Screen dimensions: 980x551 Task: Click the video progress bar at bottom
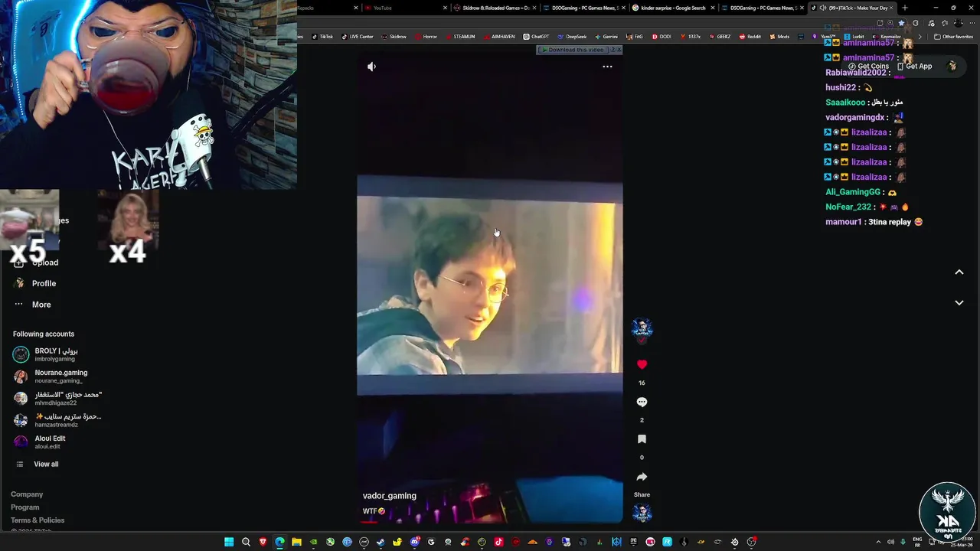click(x=490, y=523)
